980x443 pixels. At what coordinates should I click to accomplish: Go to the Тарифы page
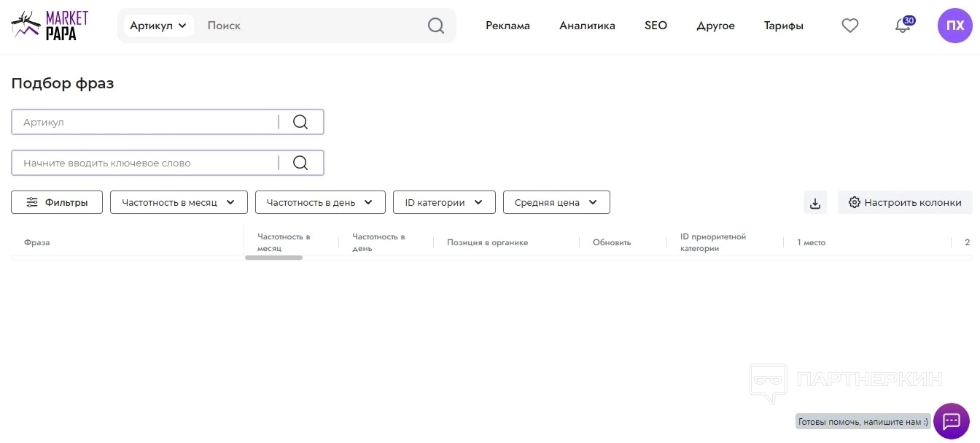pyautogui.click(x=783, y=26)
